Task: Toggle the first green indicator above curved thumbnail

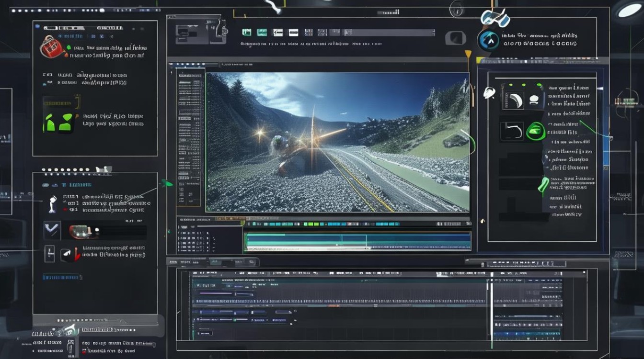Action: coord(512,85)
